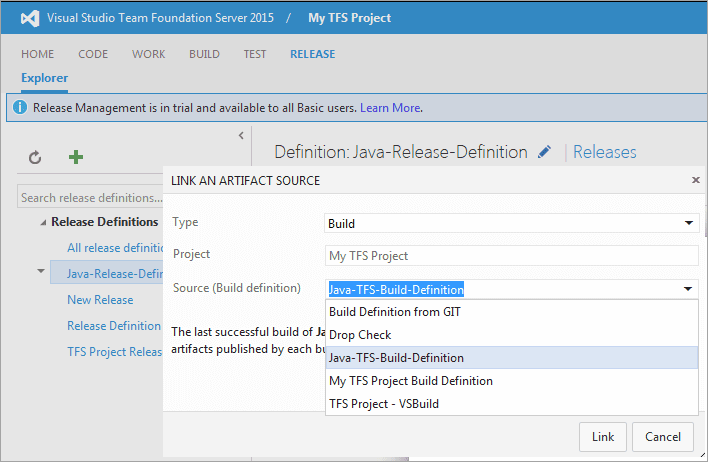The height and width of the screenshot is (462, 708).
Task: Toggle the Source build definition dropdown arrow
Action: click(688, 289)
